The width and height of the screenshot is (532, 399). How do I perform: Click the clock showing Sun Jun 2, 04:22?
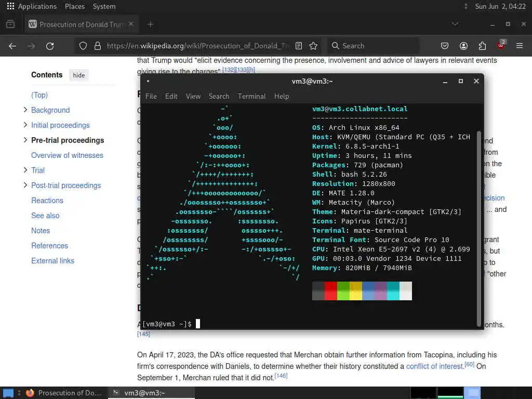[x=500, y=6]
